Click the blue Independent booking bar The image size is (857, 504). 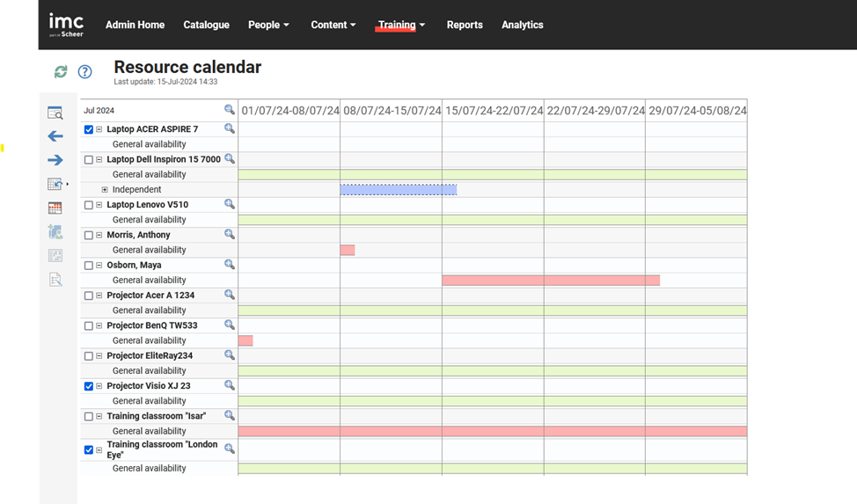click(398, 190)
